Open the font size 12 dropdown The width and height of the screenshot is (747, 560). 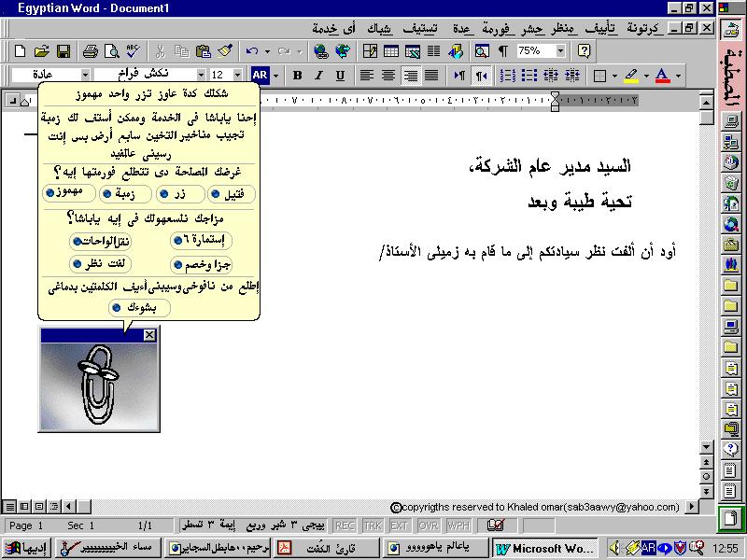coord(237,75)
